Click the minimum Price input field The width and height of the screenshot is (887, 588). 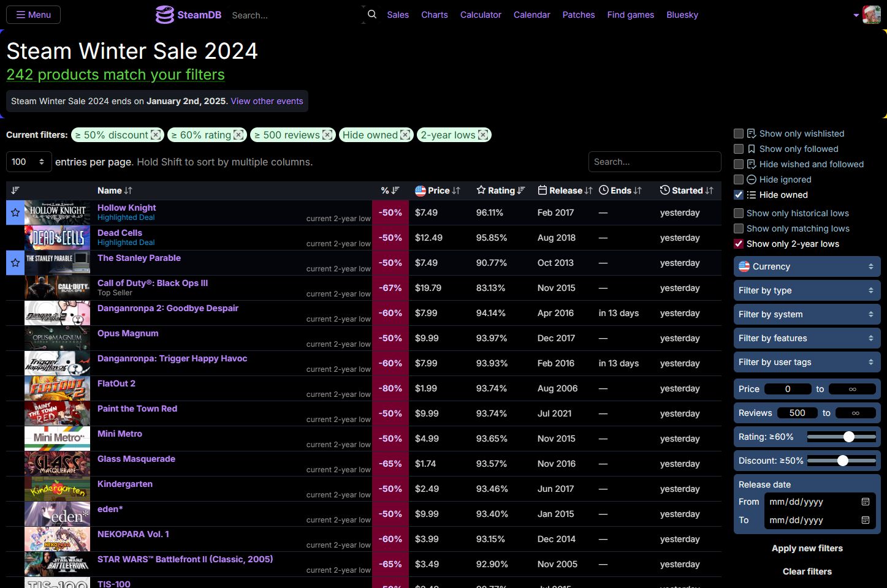pyautogui.click(x=788, y=389)
